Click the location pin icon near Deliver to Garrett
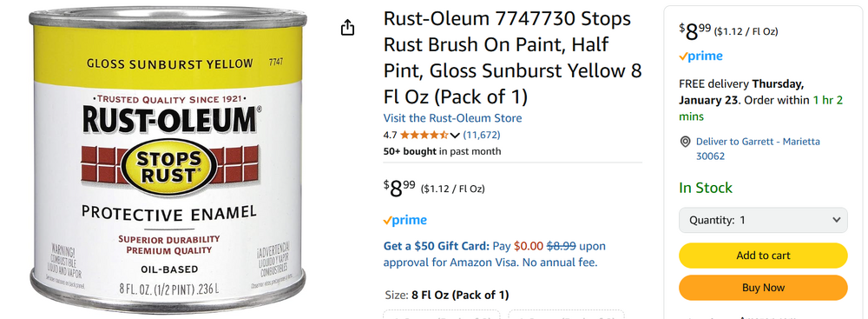Image resolution: width=868 pixels, height=319 pixels. (686, 142)
